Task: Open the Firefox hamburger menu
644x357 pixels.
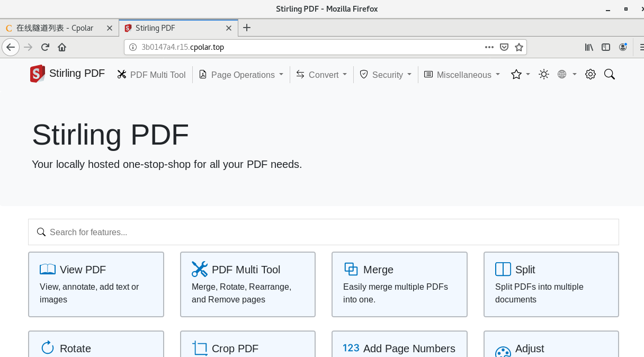Action: pos(642,47)
